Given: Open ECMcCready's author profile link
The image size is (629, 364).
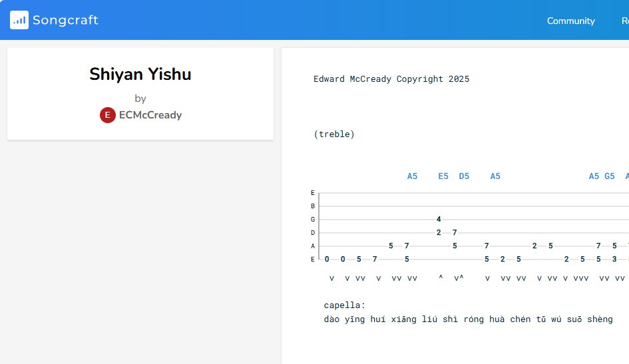Looking at the screenshot, I should (x=150, y=115).
